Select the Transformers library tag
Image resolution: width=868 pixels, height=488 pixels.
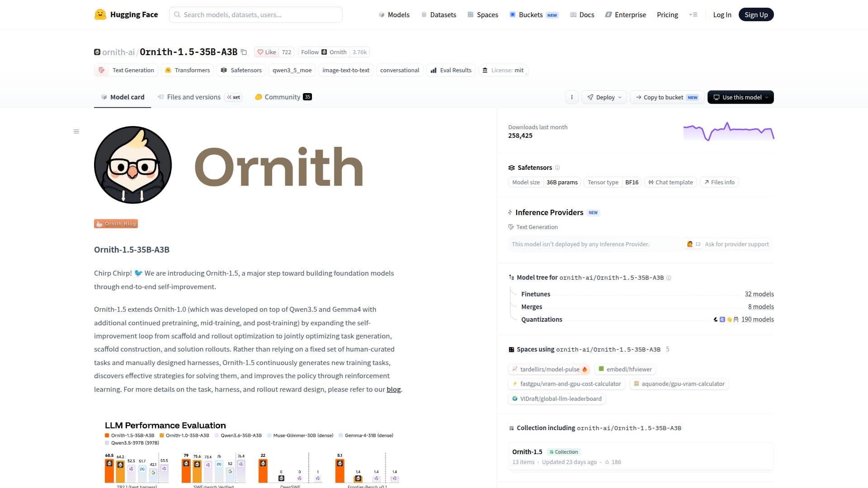coord(188,70)
